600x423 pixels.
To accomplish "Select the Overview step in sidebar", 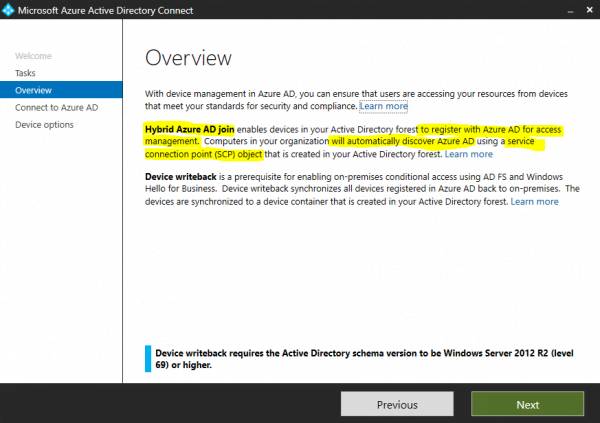I will (x=61, y=90).
